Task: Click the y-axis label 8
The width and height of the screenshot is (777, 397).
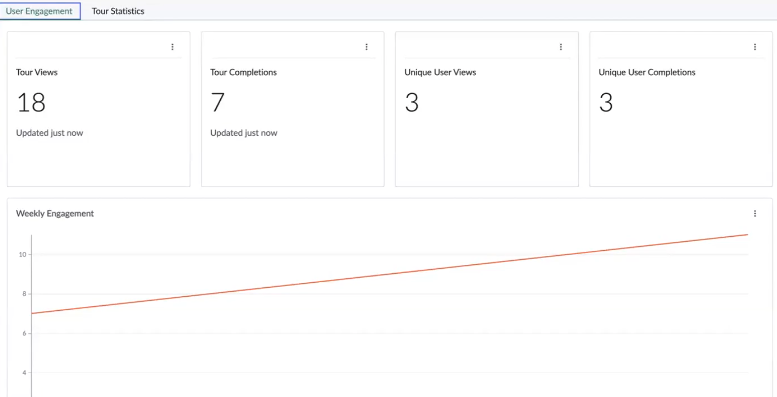Action: pos(24,294)
